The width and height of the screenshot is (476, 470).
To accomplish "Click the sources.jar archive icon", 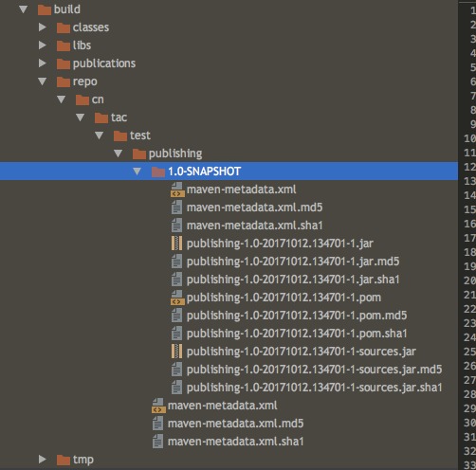I will click(176, 352).
